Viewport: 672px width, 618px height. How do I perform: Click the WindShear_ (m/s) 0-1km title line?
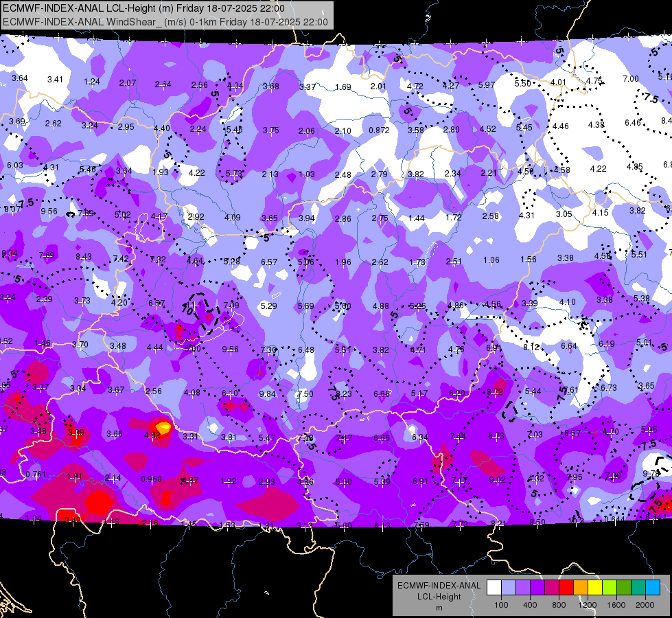[165, 22]
